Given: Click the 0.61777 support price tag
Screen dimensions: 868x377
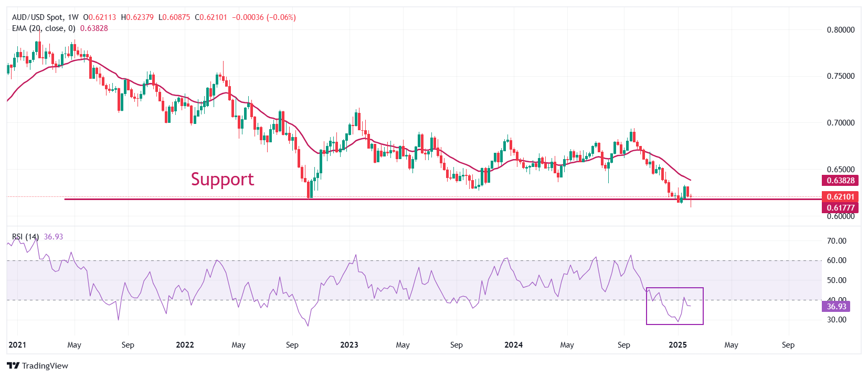Looking at the screenshot, I should pos(840,207).
